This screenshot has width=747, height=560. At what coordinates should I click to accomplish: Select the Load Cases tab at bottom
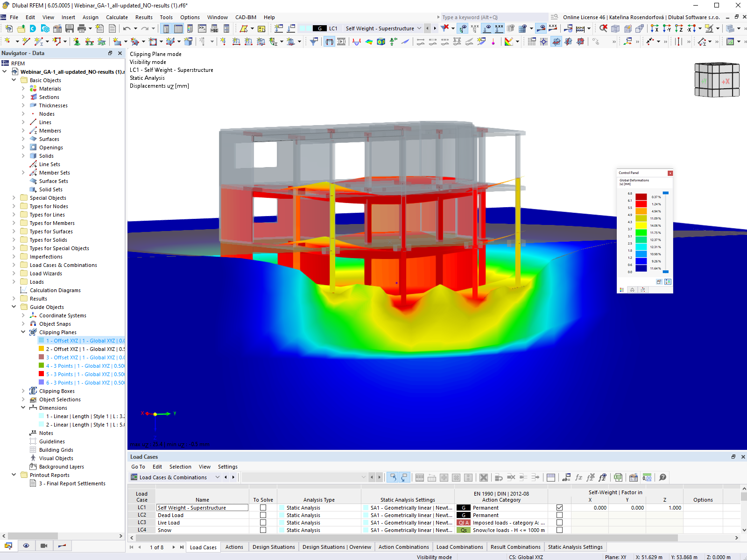point(203,546)
